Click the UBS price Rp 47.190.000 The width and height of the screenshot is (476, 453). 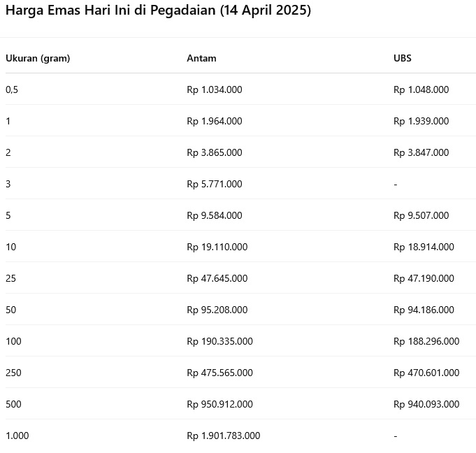coord(424,278)
